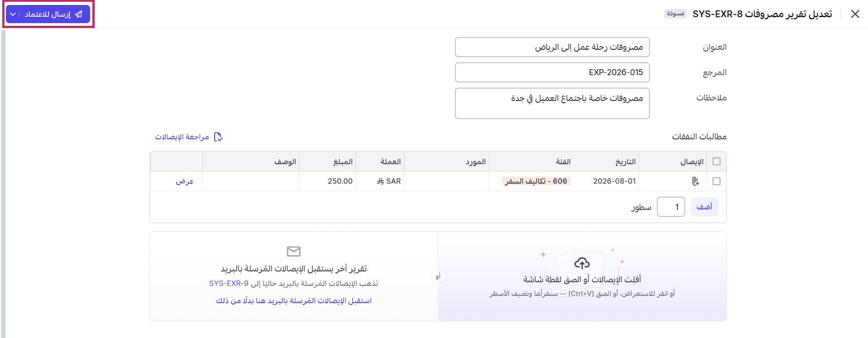The image size is (868, 338).
Task: Click the المرجع reference field EXP-2026-015
Action: (x=552, y=72)
